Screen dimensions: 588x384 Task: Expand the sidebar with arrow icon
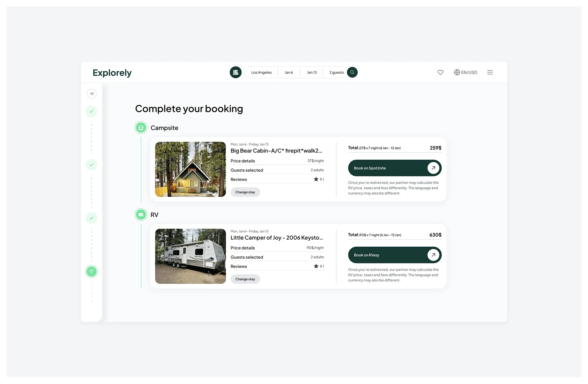point(92,94)
